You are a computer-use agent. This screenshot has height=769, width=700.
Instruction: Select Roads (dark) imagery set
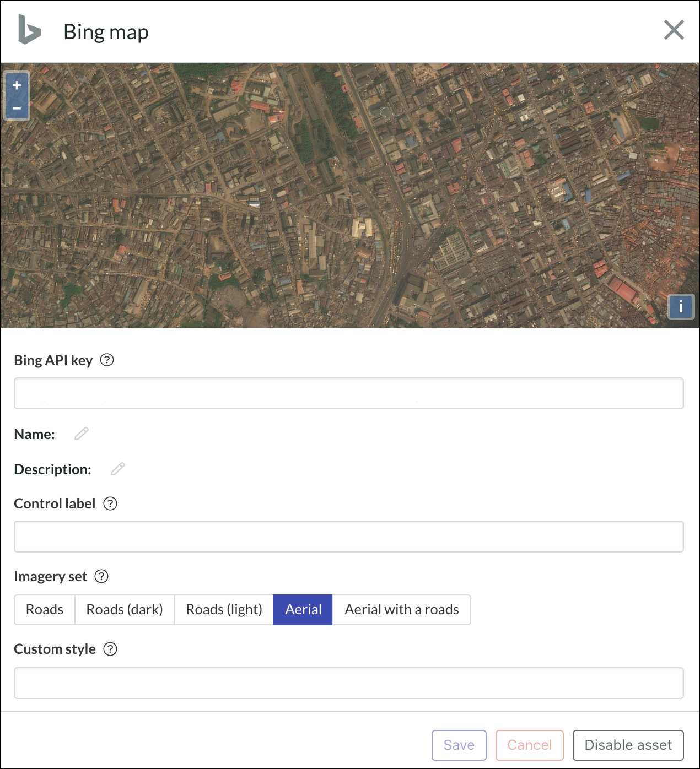(x=125, y=610)
